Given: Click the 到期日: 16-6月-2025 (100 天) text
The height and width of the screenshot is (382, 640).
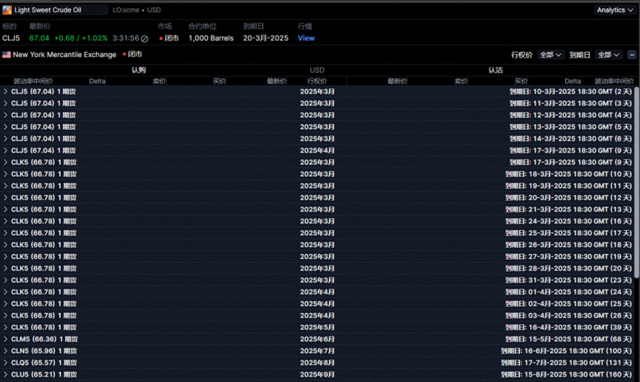Looking at the screenshot, I should pos(567,351).
